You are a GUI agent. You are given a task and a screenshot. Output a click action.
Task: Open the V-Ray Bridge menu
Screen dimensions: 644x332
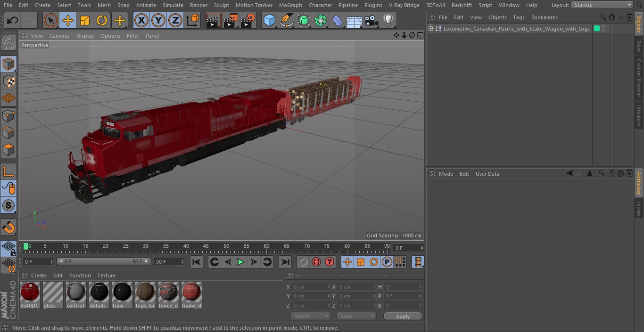tap(404, 5)
